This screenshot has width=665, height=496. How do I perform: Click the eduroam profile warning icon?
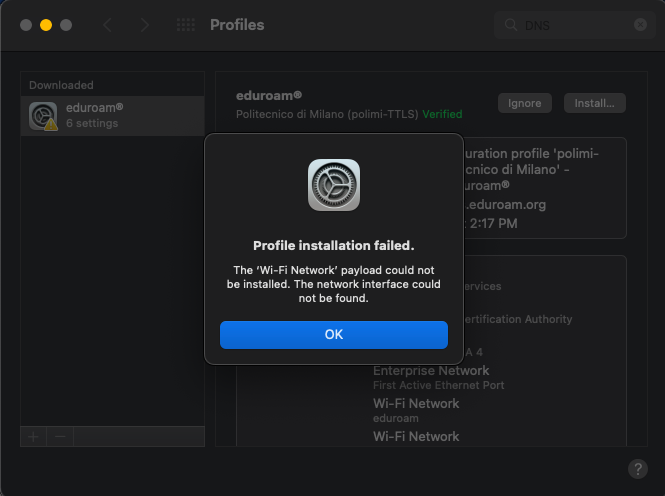(x=50, y=125)
